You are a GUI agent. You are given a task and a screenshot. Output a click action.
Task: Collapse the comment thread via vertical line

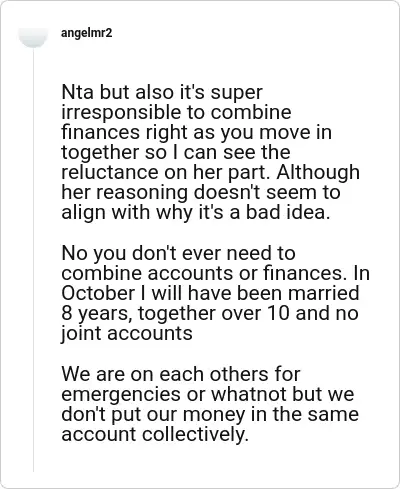[33, 260]
